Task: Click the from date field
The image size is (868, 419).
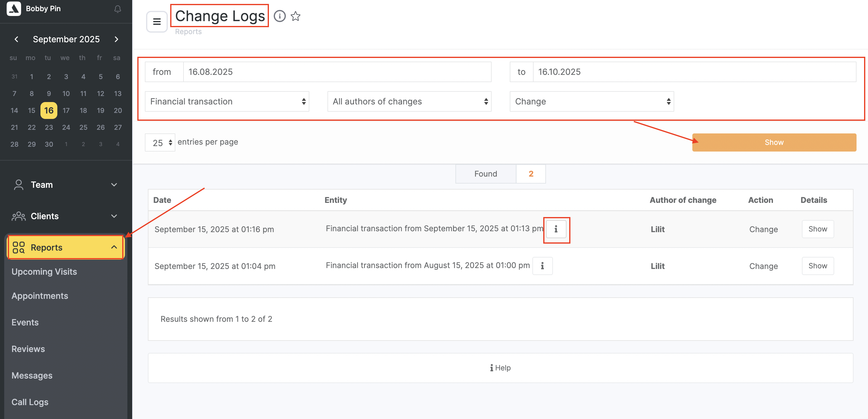Action: coord(337,72)
